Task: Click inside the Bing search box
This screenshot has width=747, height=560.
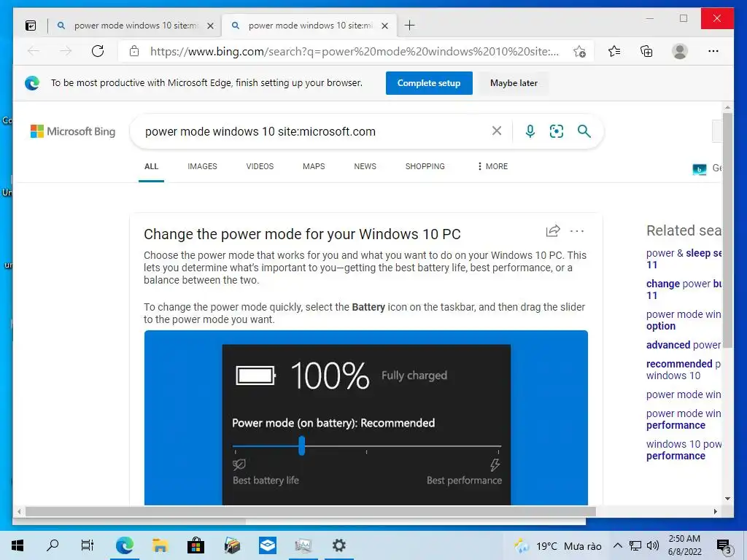Action: tap(314, 131)
